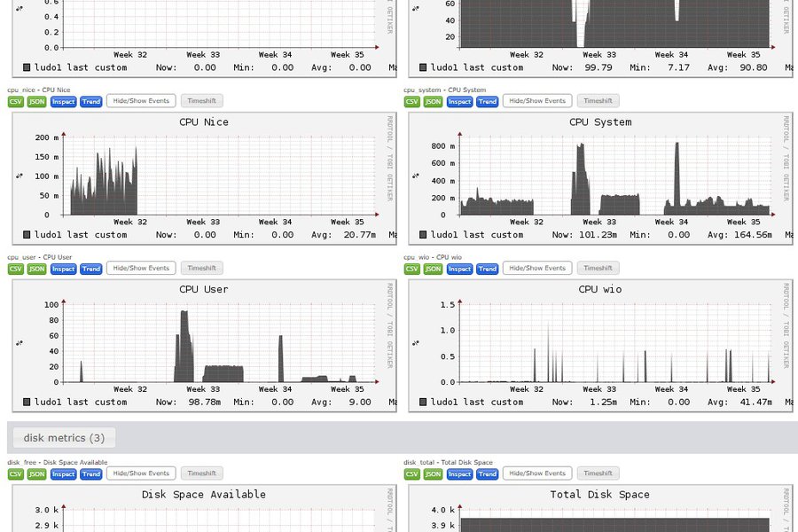The image size is (798, 532).
Task: Click the 'cpu_nice - CPU Nice' label
Action: pyautogui.click(x=39, y=90)
